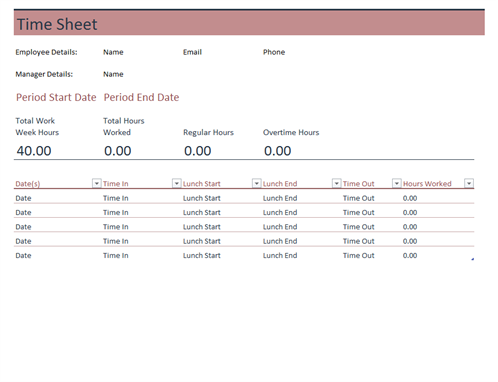The image size is (498, 382).
Task: Click the employee Name field
Action: click(113, 52)
